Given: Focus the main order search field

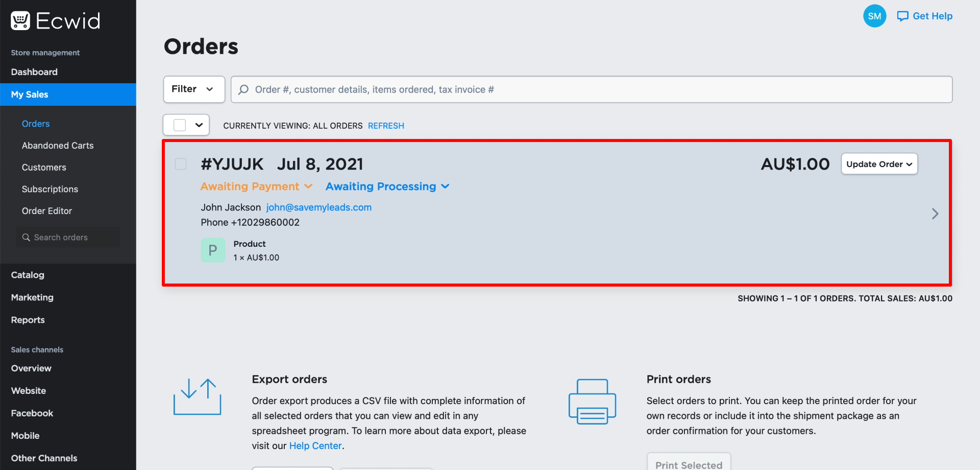Looking at the screenshot, I should click(x=592, y=89).
